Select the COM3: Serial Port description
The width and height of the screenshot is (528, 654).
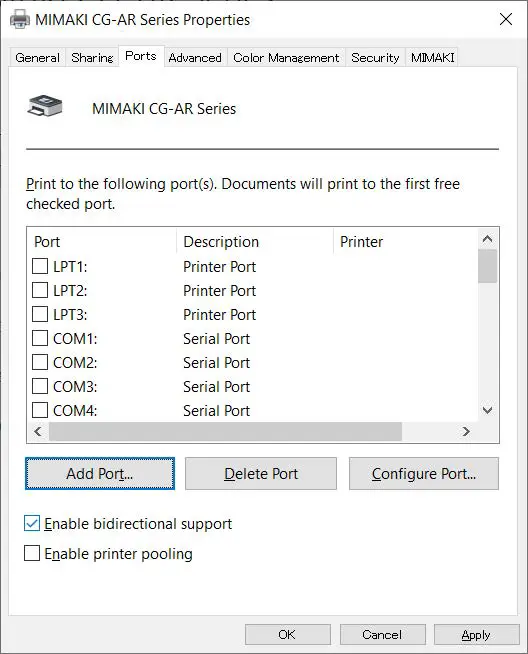[216, 387]
